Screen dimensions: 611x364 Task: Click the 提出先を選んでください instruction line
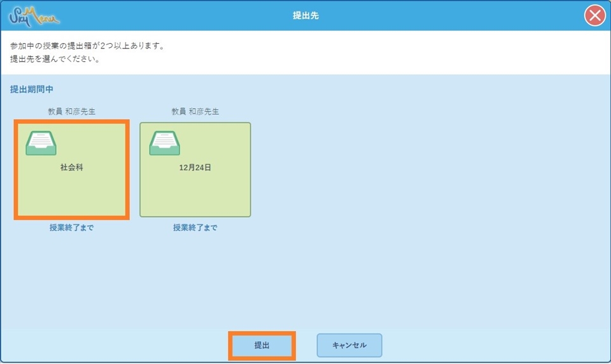point(55,60)
